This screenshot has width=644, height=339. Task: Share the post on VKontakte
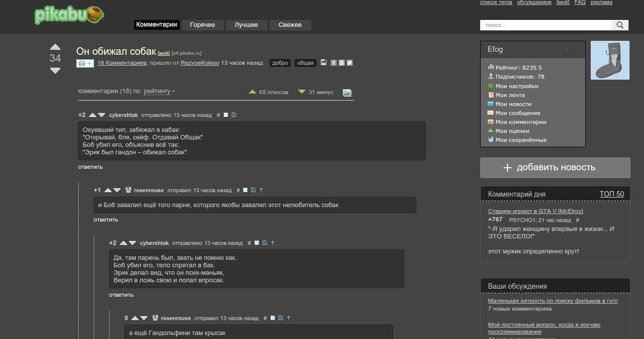tap(342, 63)
